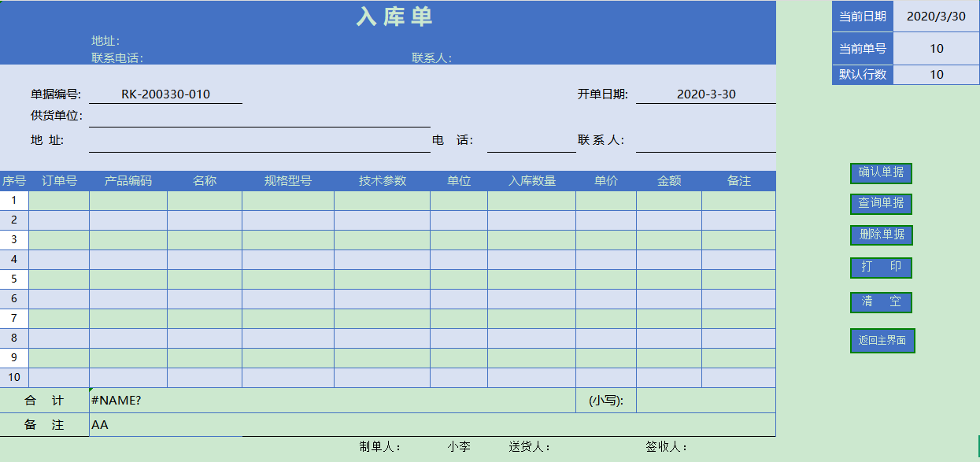Image resolution: width=980 pixels, height=462 pixels.
Task: Click the 小写 amount cell
Action: pos(706,401)
